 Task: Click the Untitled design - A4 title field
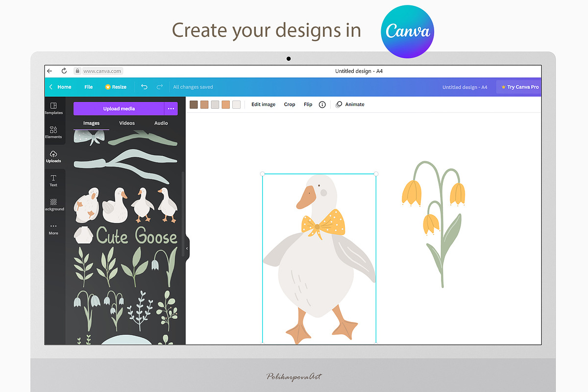click(x=465, y=87)
